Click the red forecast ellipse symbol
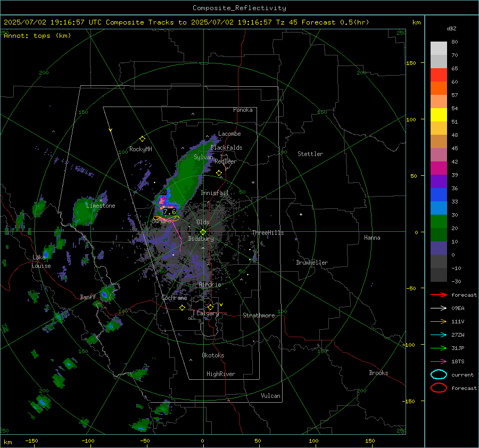The width and height of the screenshot is (479, 448). pos(439,388)
